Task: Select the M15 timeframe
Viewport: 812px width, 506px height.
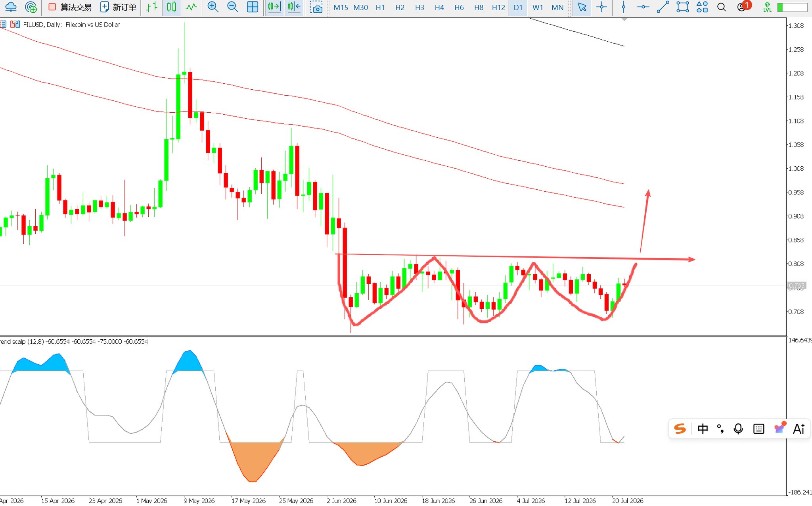Action: (341, 8)
